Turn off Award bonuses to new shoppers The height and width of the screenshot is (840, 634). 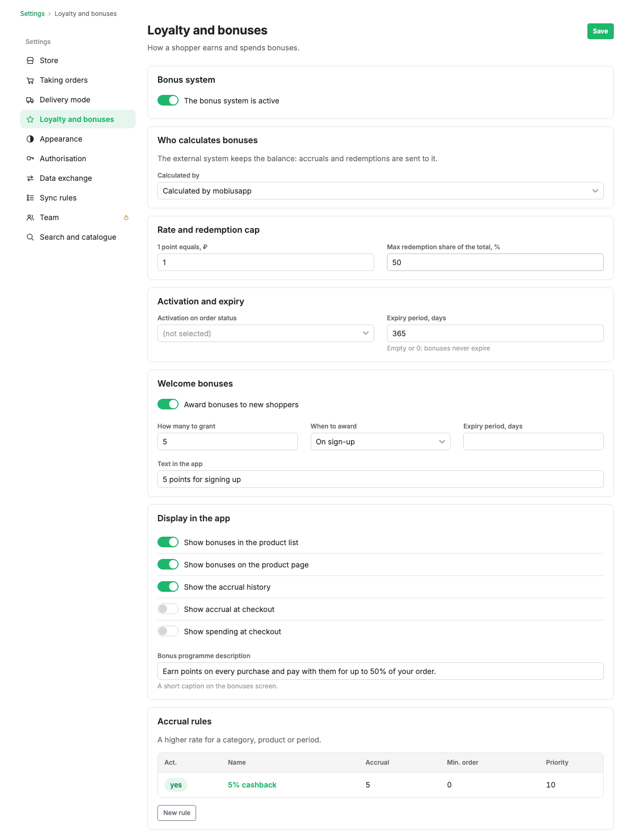click(x=168, y=404)
